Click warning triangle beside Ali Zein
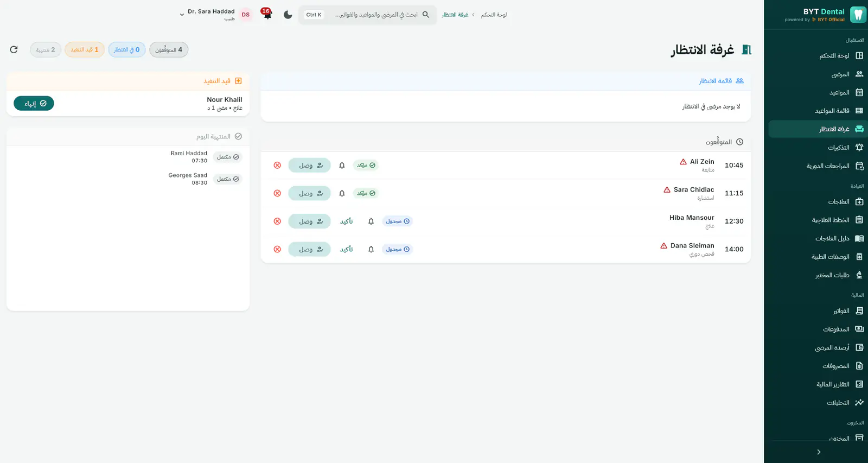This screenshot has width=868, height=463. tap(683, 162)
